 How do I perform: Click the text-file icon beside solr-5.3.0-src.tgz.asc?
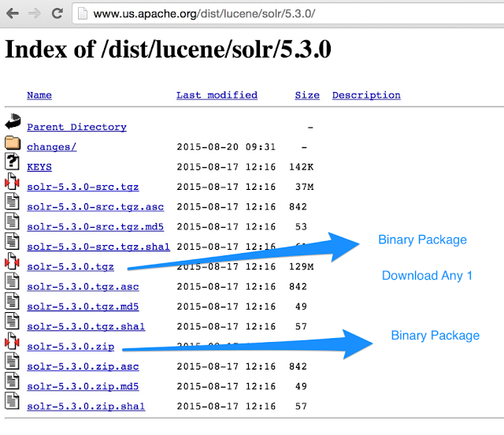pyautogui.click(x=13, y=201)
